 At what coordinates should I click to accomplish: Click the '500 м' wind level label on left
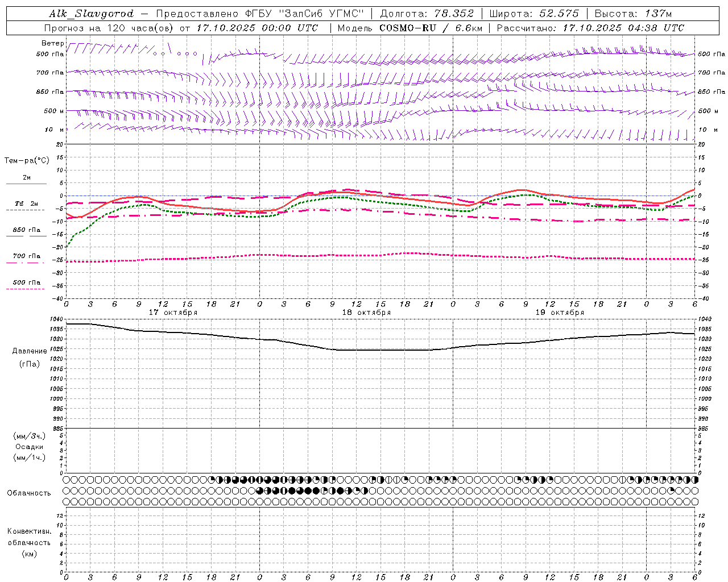[x=54, y=111]
